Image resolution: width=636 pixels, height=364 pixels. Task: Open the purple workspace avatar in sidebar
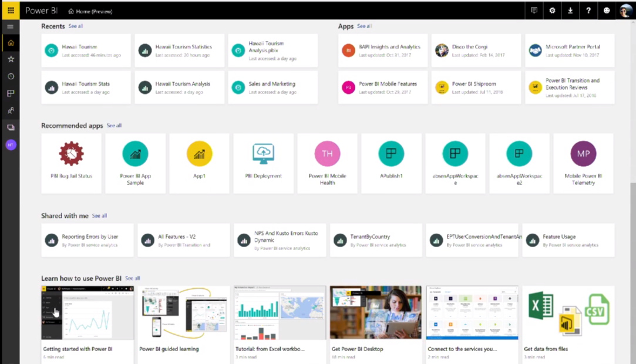coord(11,144)
